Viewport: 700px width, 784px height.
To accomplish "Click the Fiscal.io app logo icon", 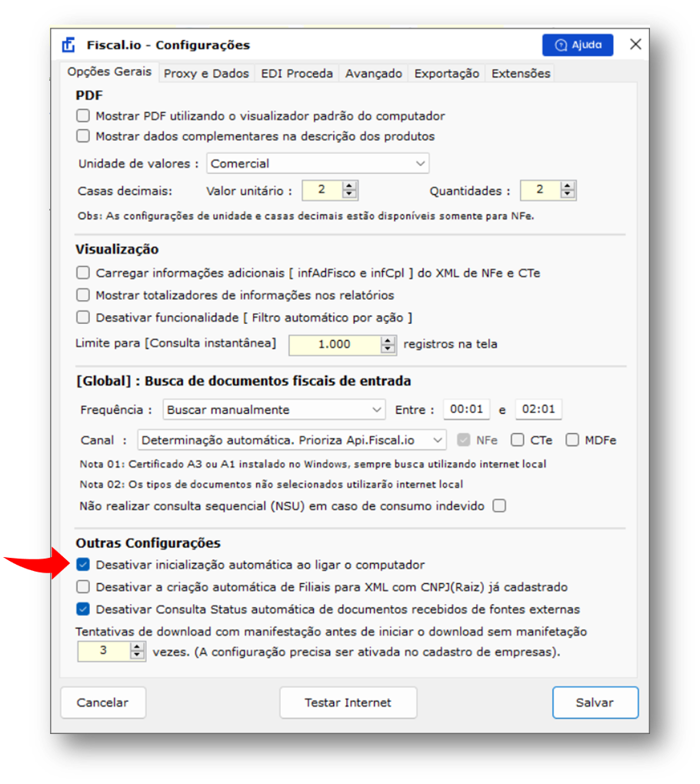I will [68, 45].
